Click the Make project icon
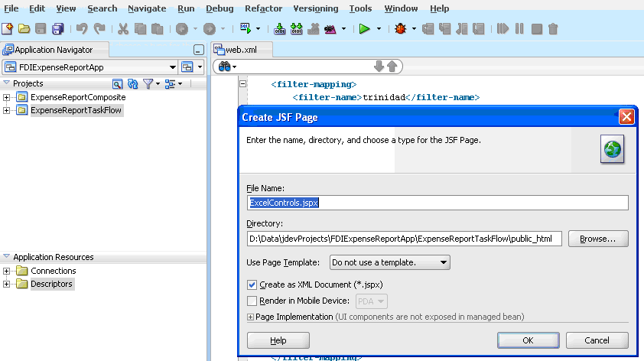The height and width of the screenshot is (361, 644). (x=280, y=29)
